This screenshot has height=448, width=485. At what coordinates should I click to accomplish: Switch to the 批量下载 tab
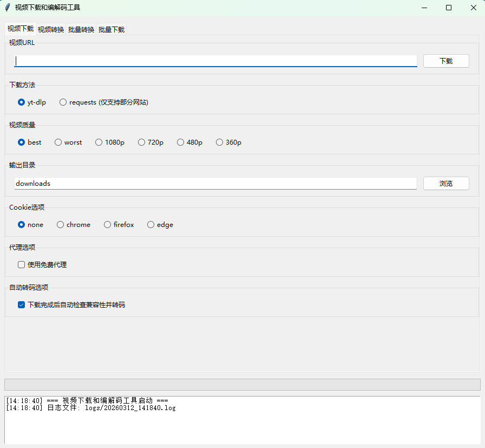tap(111, 29)
